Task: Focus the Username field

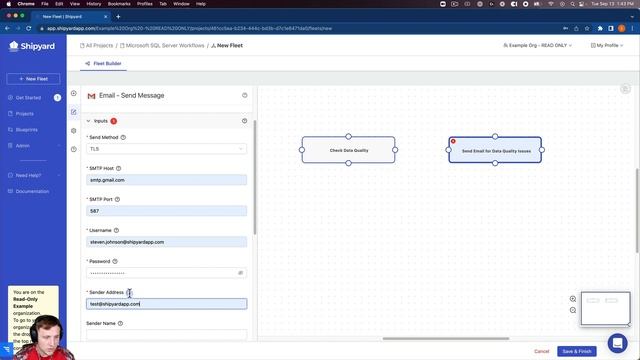Action: 166,242
